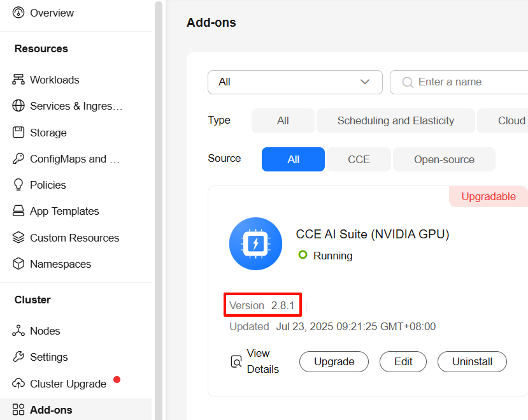This screenshot has width=528, height=420.
Task: Filter by Scheduling and Elasticity type
Action: 396,120
